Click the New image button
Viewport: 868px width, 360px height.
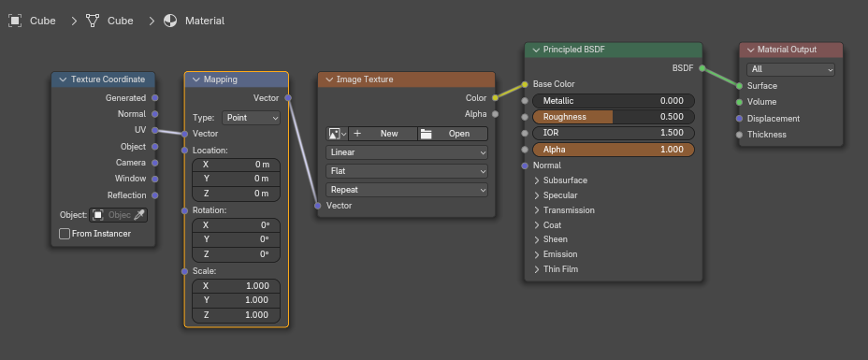click(x=383, y=134)
